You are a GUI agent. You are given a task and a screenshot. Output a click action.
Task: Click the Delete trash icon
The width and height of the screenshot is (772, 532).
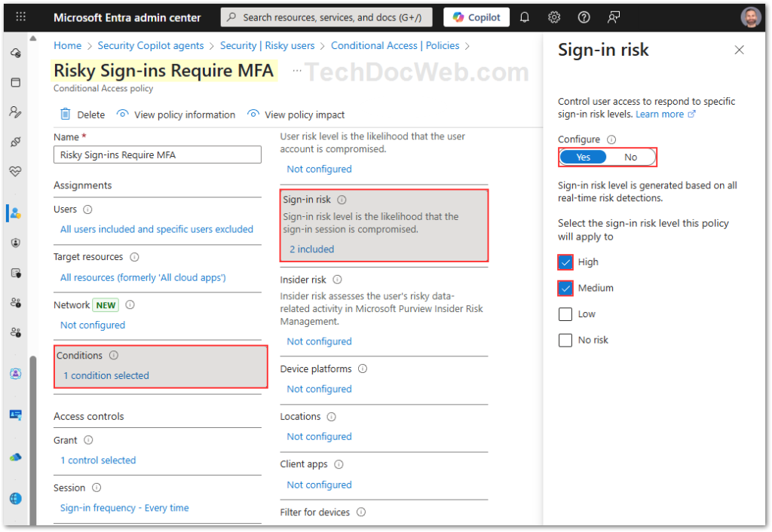[66, 115]
